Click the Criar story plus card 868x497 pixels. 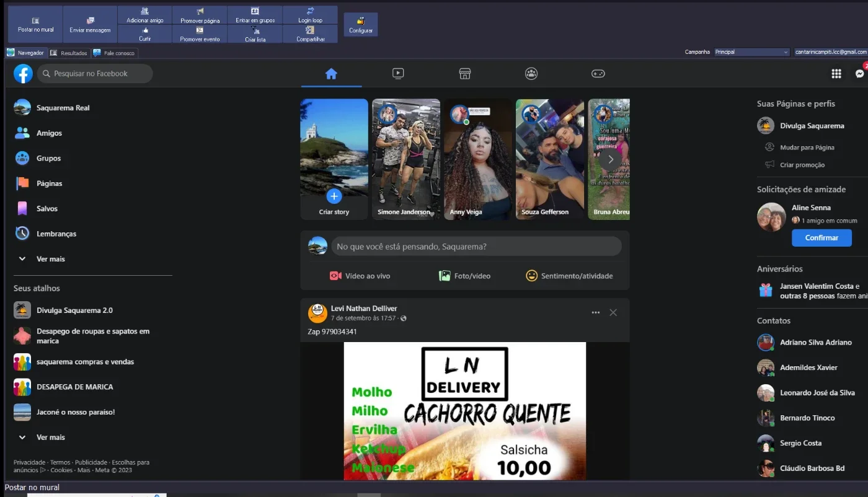334,159
